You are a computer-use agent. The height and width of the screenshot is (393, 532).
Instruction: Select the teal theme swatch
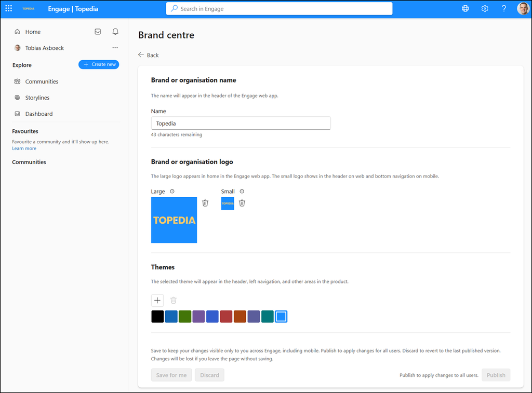pyautogui.click(x=268, y=316)
